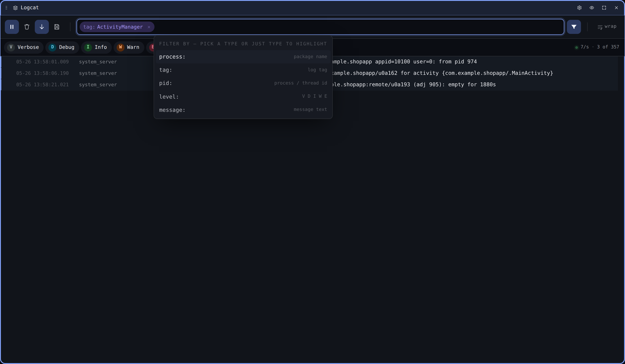The height and width of the screenshot is (364, 625).
Task: Toggle the Verbose level filter
Action: click(x=24, y=47)
